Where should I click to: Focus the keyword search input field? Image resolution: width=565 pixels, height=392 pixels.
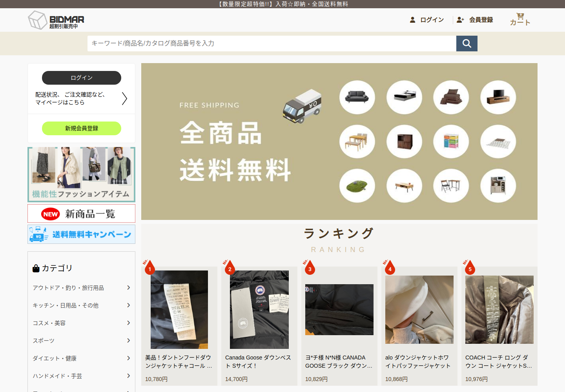click(x=272, y=44)
